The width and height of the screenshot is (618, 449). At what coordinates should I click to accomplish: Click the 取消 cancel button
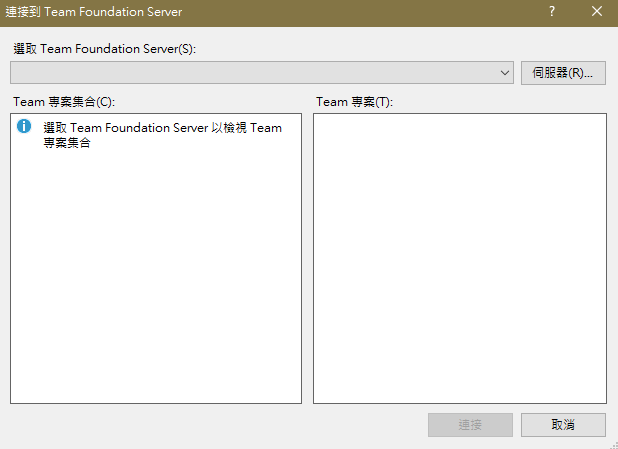(563, 424)
